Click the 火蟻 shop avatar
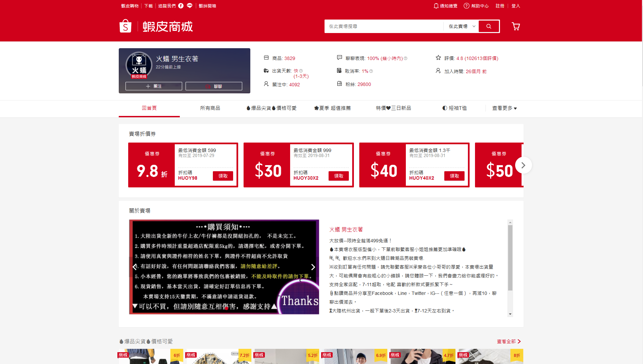 pos(139,65)
